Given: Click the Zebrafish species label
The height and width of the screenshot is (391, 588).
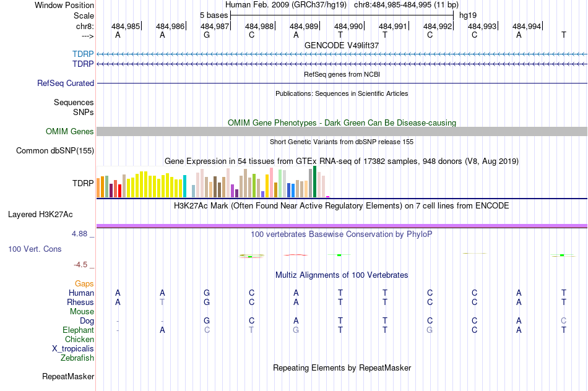Looking at the screenshot, I should [x=77, y=358].
